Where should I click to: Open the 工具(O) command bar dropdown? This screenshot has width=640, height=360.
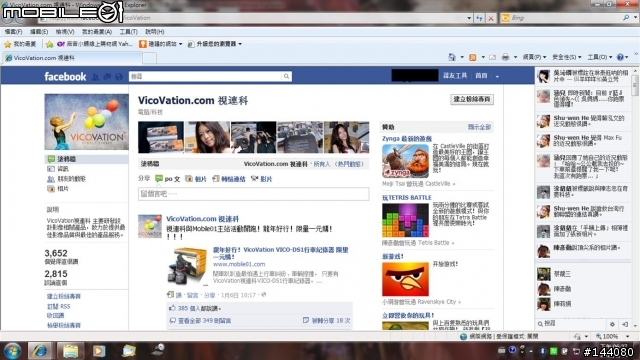pyautogui.click(x=600, y=57)
